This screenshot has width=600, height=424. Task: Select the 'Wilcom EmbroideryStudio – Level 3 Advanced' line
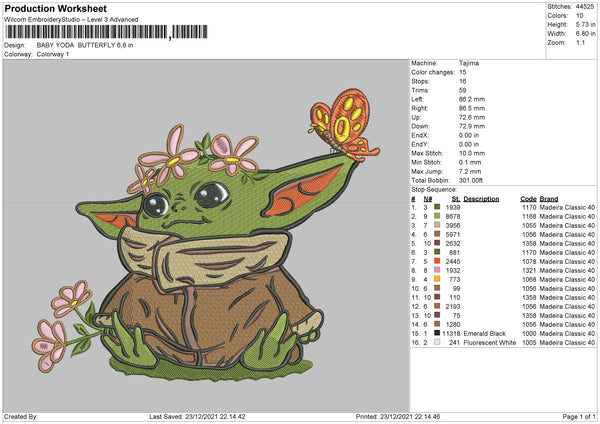71,20
